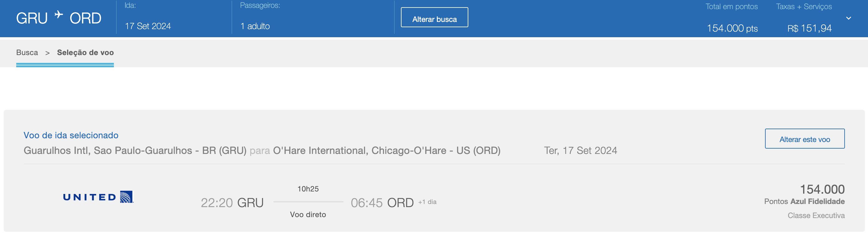Click the Alterar busca button
Viewport: 868px width, 234px height.
434,17
